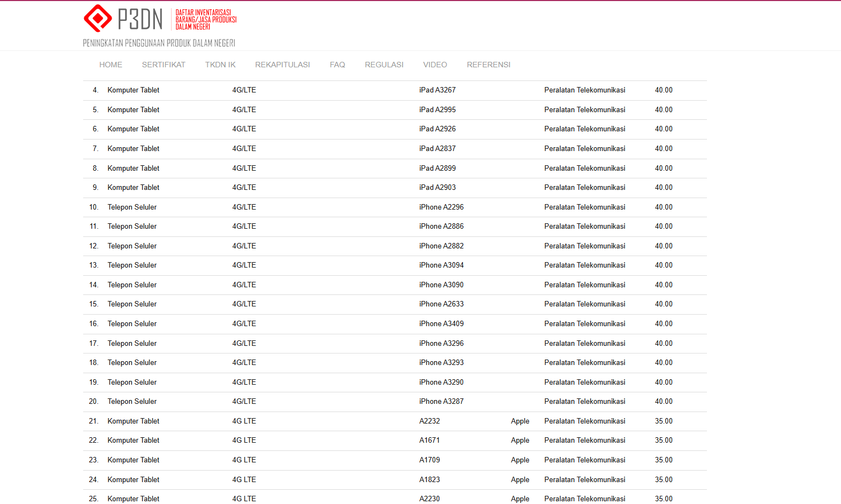The width and height of the screenshot is (841, 504).
Task: Open the HOME menu item
Action: click(111, 65)
